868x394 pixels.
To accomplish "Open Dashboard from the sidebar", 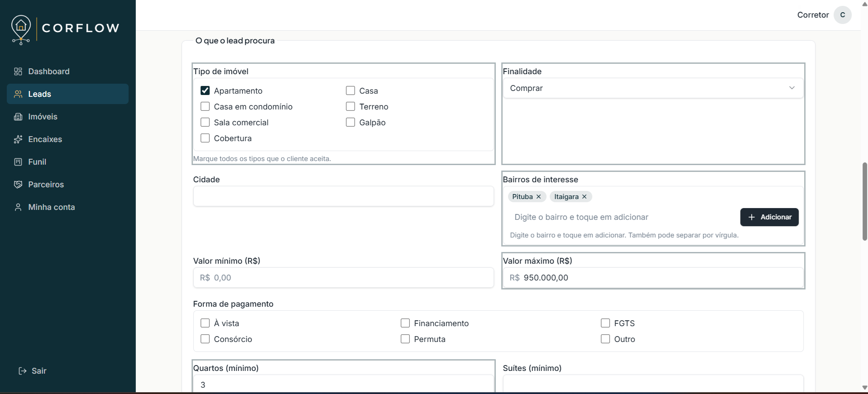I will 67,71.
